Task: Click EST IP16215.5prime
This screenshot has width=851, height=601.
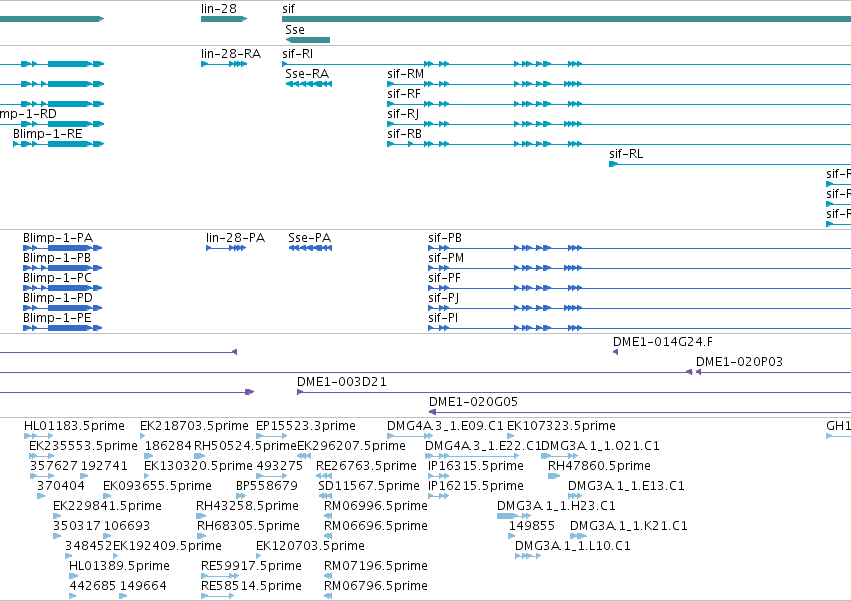Action: click(x=439, y=496)
